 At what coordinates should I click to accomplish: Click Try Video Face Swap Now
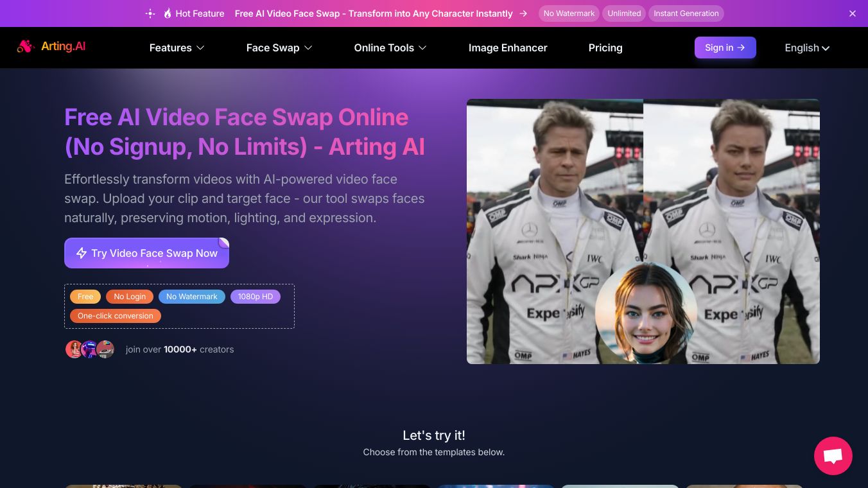(x=146, y=253)
